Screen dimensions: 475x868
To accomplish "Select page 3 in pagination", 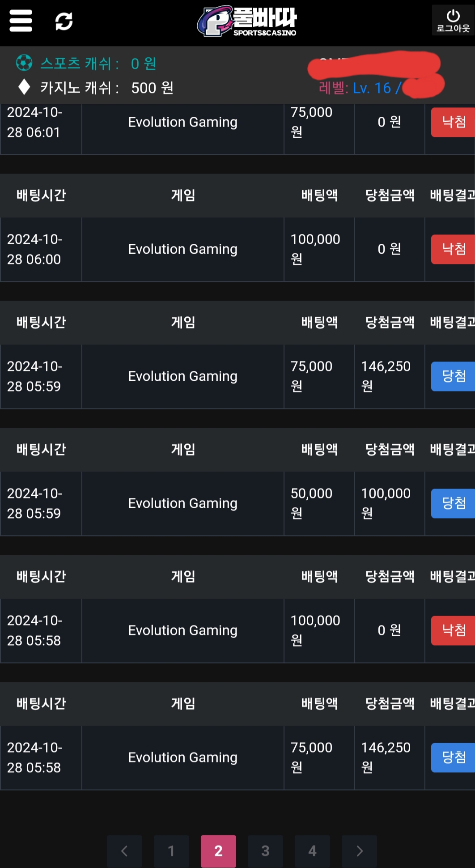I will click(265, 851).
